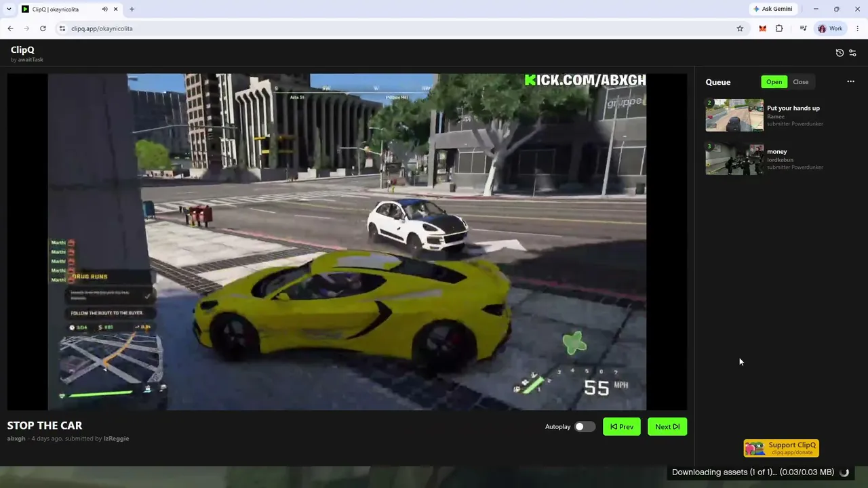The image size is (868, 488).
Task: Mute the ClipQ tab audio
Action: point(104,9)
